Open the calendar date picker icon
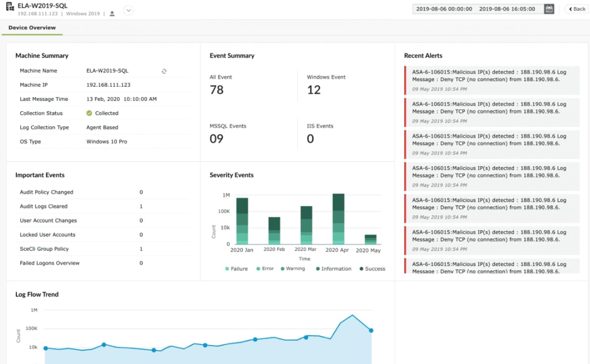 [x=549, y=9]
